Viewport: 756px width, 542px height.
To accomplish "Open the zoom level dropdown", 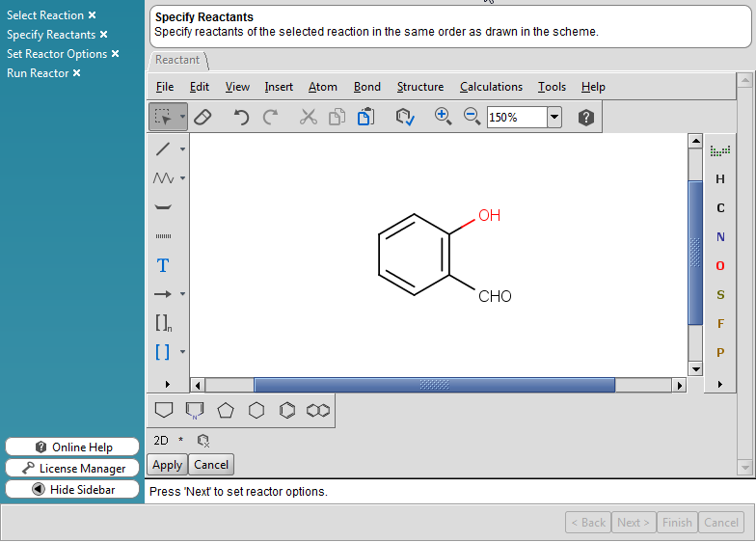I will (x=554, y=118).
